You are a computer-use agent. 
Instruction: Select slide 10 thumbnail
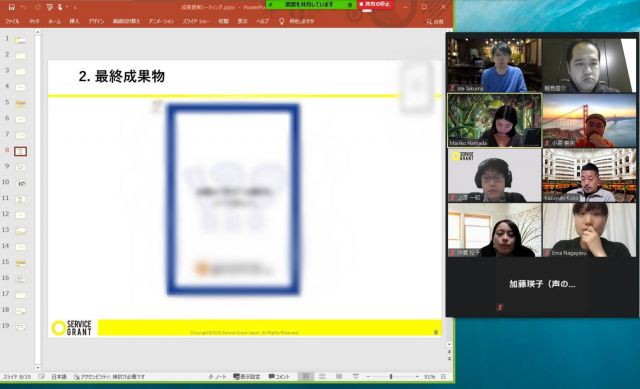pos(20,183)
